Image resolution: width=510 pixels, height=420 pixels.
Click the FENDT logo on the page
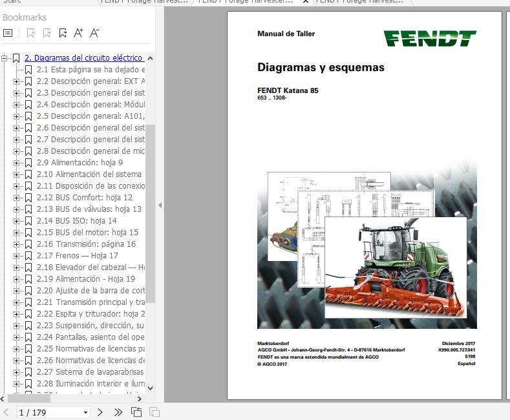pos(430,38)
